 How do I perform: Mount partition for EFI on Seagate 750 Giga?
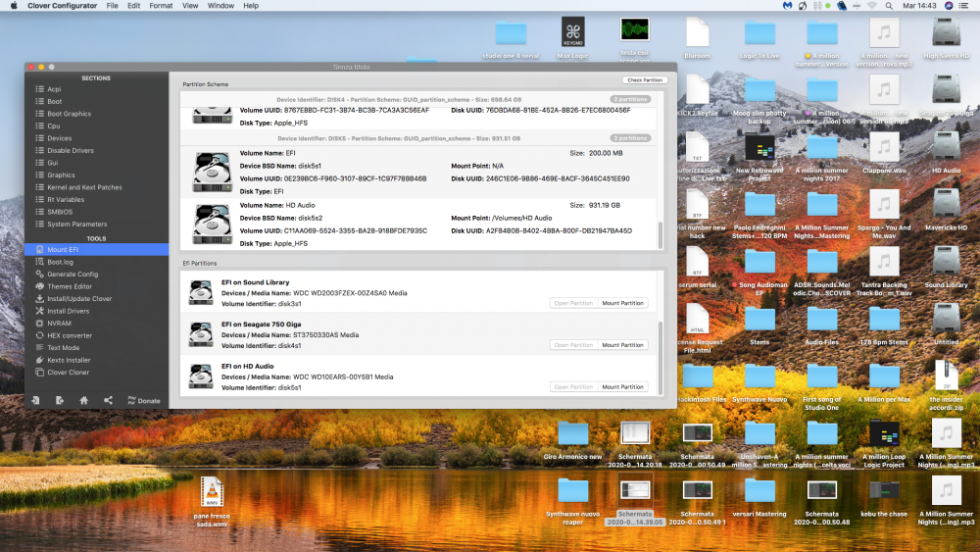[x=622, y=345]
